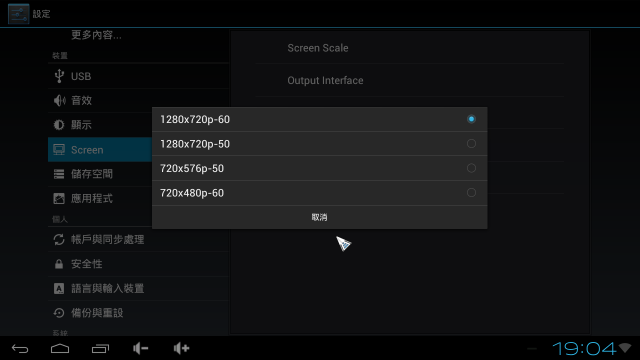The height and width of the screenshot is (360, 640).
Task: Open the 語言與輸入裝置 language entry
Action: pos(108,289)
